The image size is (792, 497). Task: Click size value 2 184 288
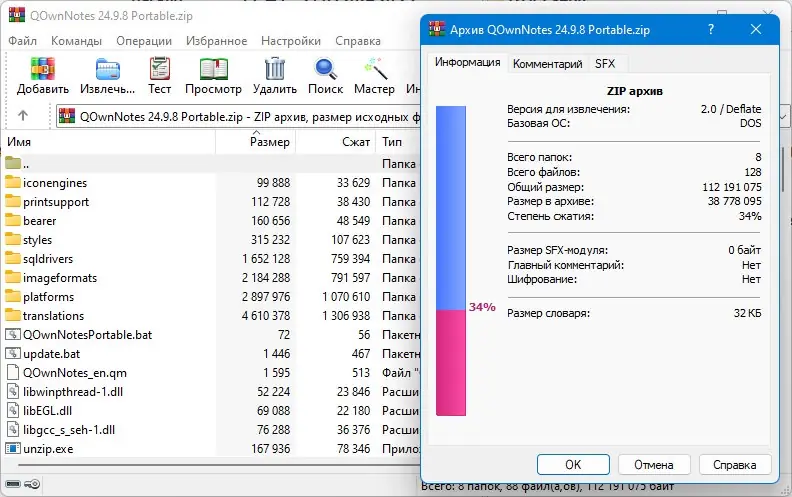coord(266,278)
